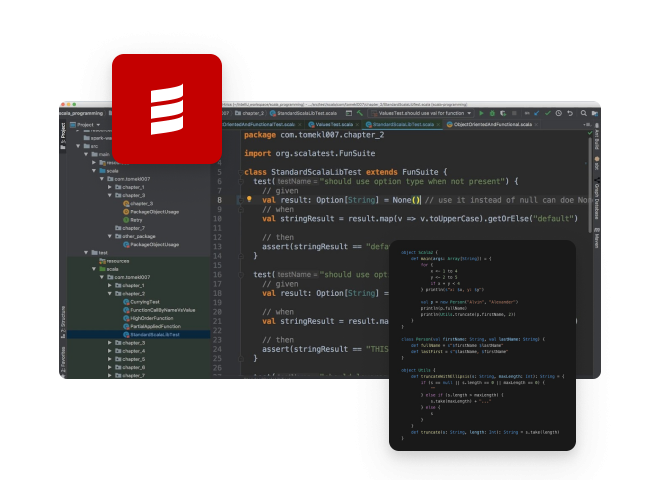Open Project Structure icon at toolbar end
The height and width of the screenshot is (480, 660).
(x=595, y=113)
